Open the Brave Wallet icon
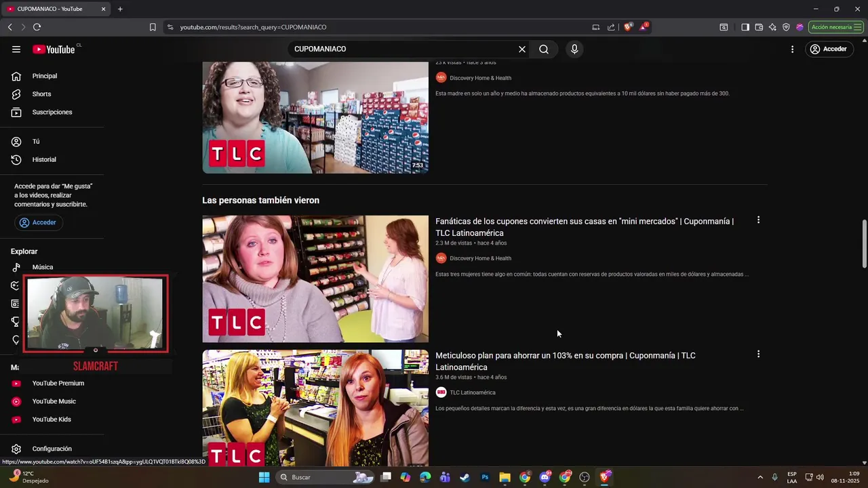The height and width of the screenshot is (488, 868). [x=759, y=27]
